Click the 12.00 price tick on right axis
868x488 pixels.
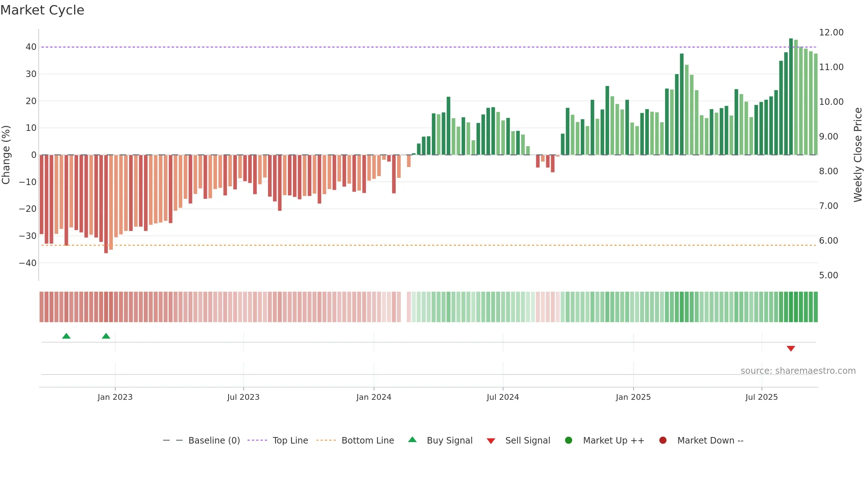point(831,33)
